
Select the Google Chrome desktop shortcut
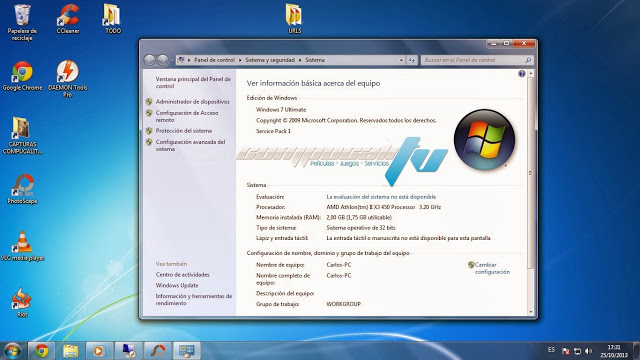[x=22, y=76]
